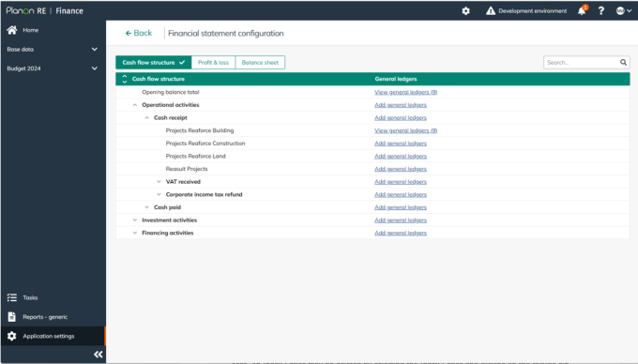Expand the Base data menu
The height and width of the screenshot is (364, 638).
95,49
